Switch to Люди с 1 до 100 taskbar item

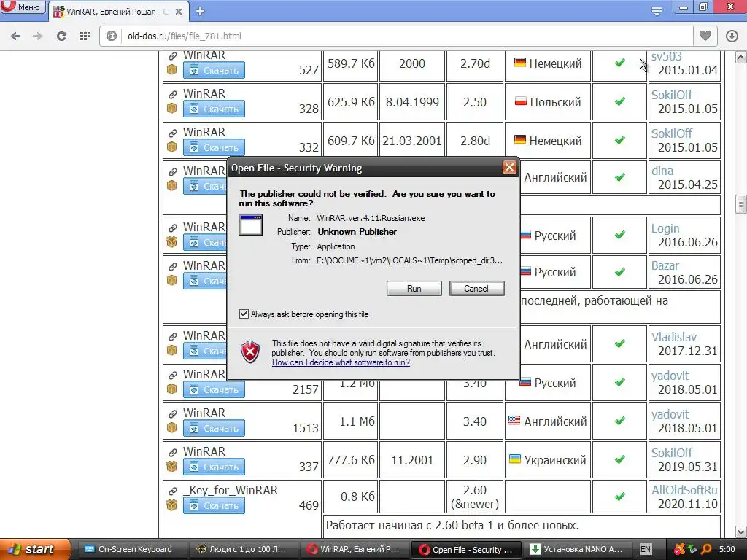coord(243,549)
